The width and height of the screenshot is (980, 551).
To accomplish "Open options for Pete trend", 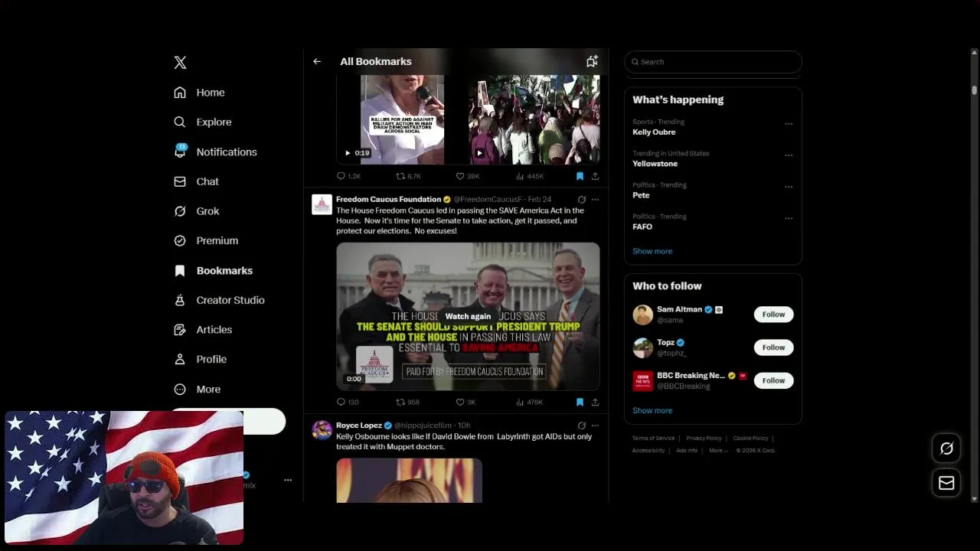I will click(789, 186).
